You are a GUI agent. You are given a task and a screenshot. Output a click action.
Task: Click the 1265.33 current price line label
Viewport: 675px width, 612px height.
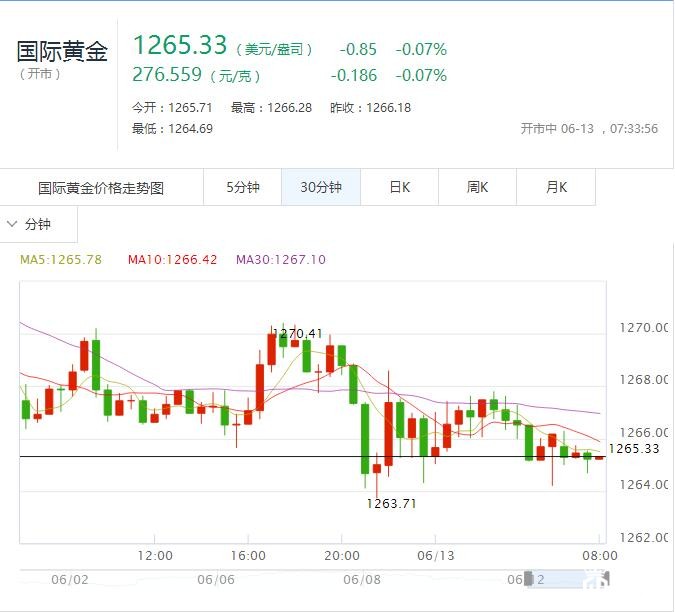click(x=634, y=449)
